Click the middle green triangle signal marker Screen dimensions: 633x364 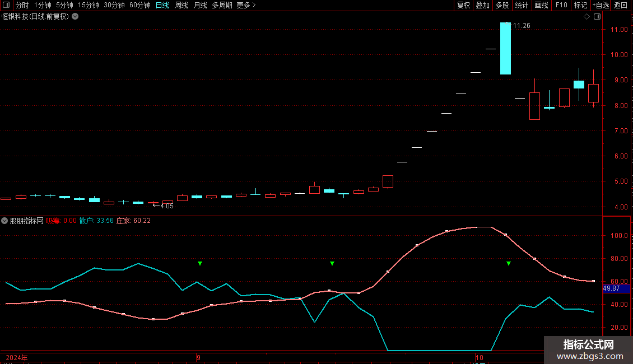point(332,264)
